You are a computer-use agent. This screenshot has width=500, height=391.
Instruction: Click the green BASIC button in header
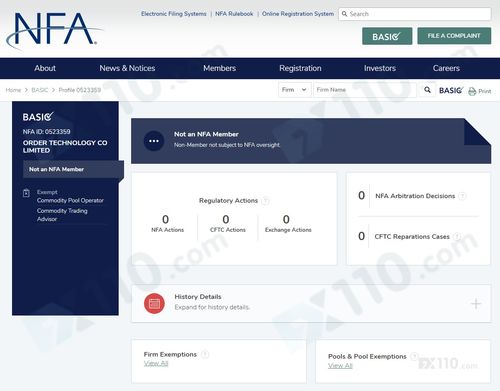tap(387, 36)
